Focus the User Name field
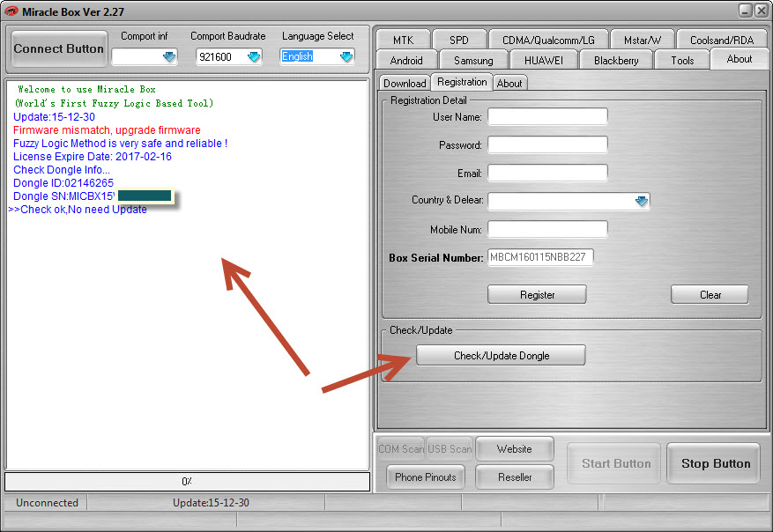773x532 pixels. coord(547,117)
